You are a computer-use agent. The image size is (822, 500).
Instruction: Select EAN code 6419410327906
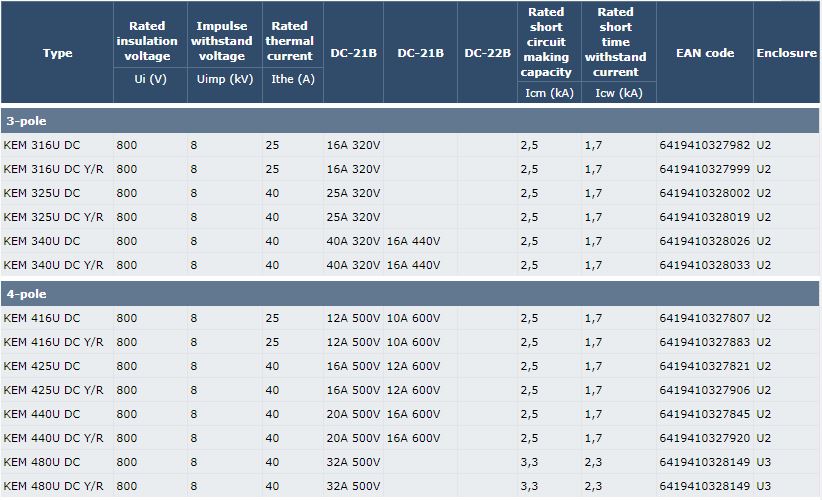[x=705, y=390]
